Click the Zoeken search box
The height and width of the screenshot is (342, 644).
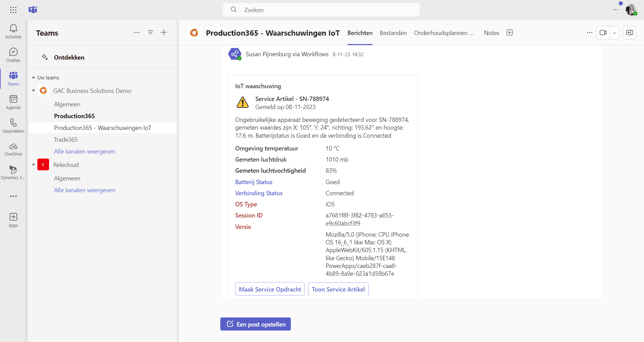click(x=321, y=10)
